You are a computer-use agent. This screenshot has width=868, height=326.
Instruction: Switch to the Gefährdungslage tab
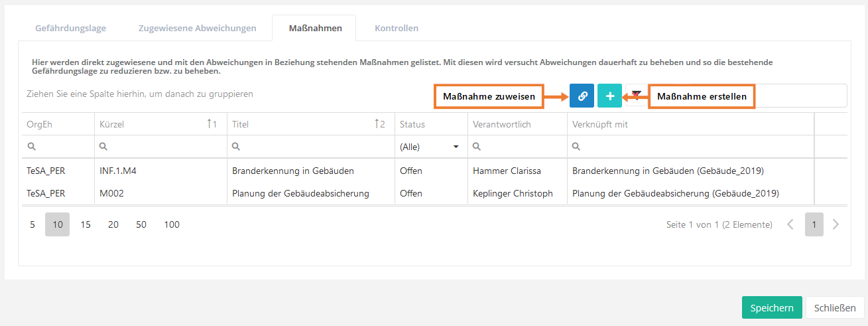tap(70, 29)
